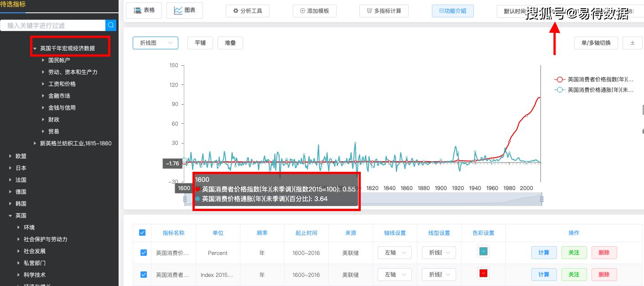Click the 指标名称 column header

pyautogui.click(x=173, y=233)
